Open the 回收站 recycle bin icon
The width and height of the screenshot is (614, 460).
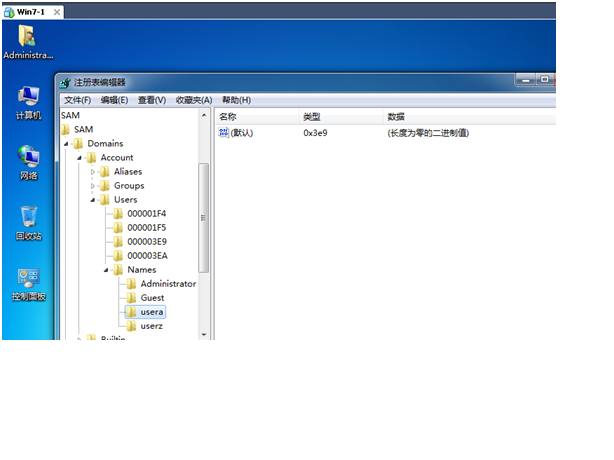tap(29, 223)
